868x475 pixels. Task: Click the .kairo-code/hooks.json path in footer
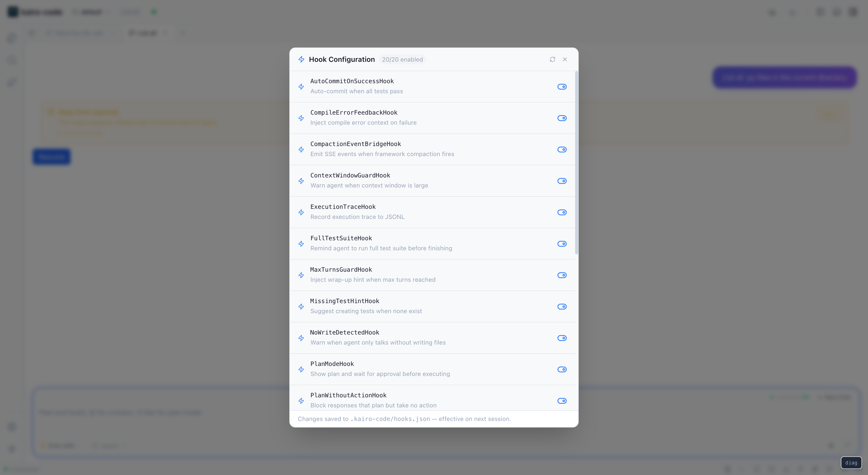tap(390, 419)
